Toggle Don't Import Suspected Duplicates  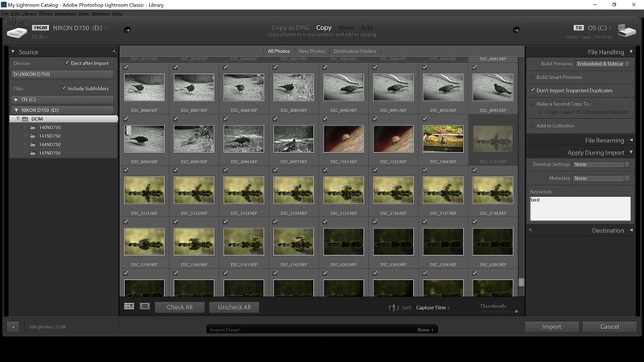tap(532, 90)
